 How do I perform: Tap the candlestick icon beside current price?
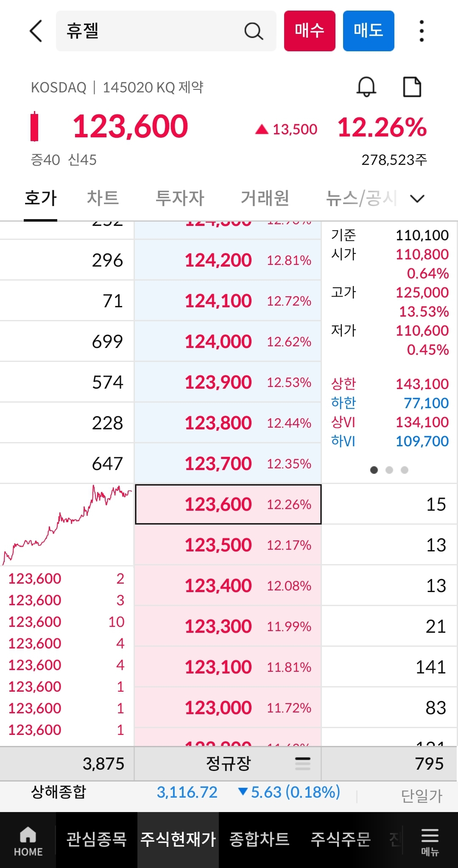[x=35, y=126]
